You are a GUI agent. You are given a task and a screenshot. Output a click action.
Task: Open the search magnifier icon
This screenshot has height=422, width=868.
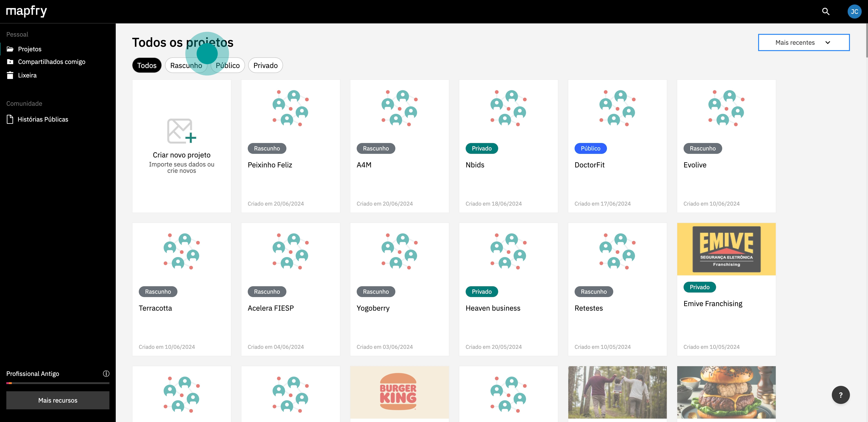click(x=826, y=12)
